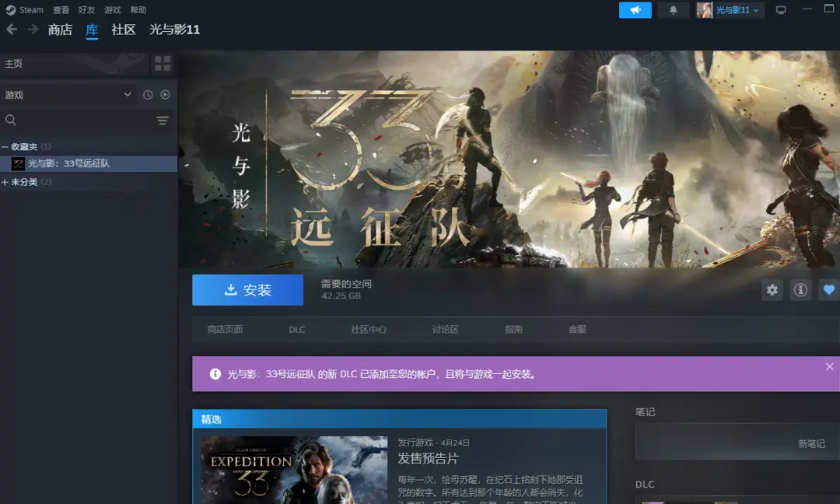Image resolution: width=840 pixels, height=504 pixels.
Task: Select 光与影: 33号远征队 in library list
Action: [89, 163]
